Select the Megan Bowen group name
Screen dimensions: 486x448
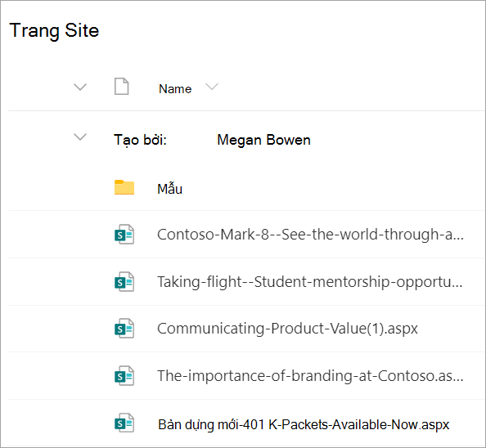click(x=263, y=140)
